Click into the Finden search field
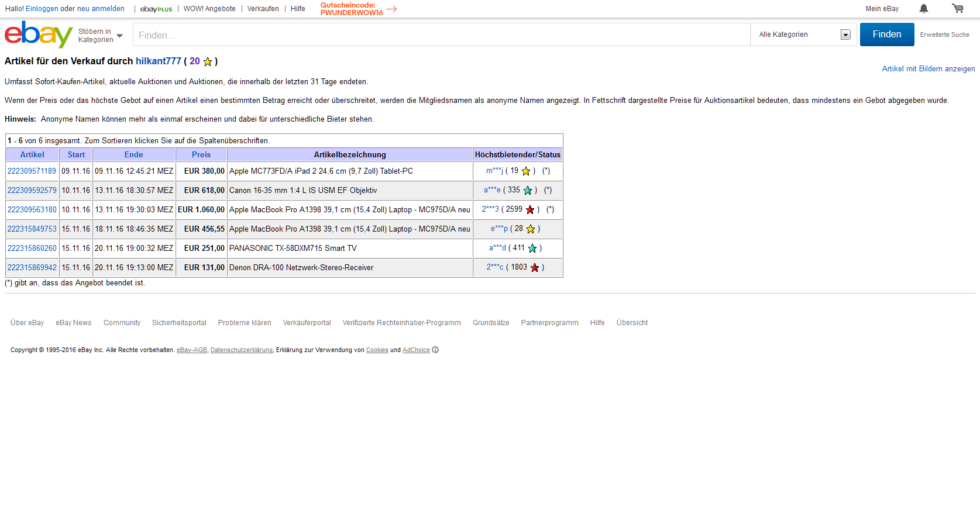Screen dimensions: 980x531 [x=442, y=35]
